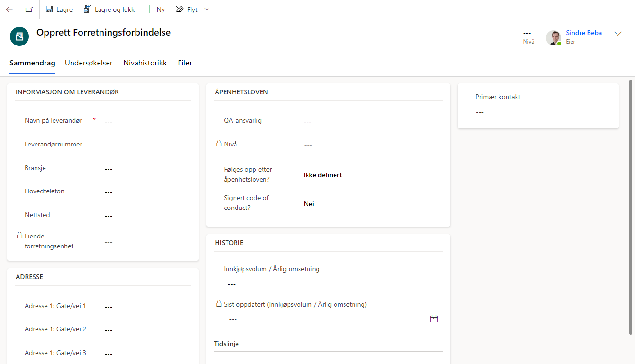Click the Nivå header field value

[x=527, y=33]
